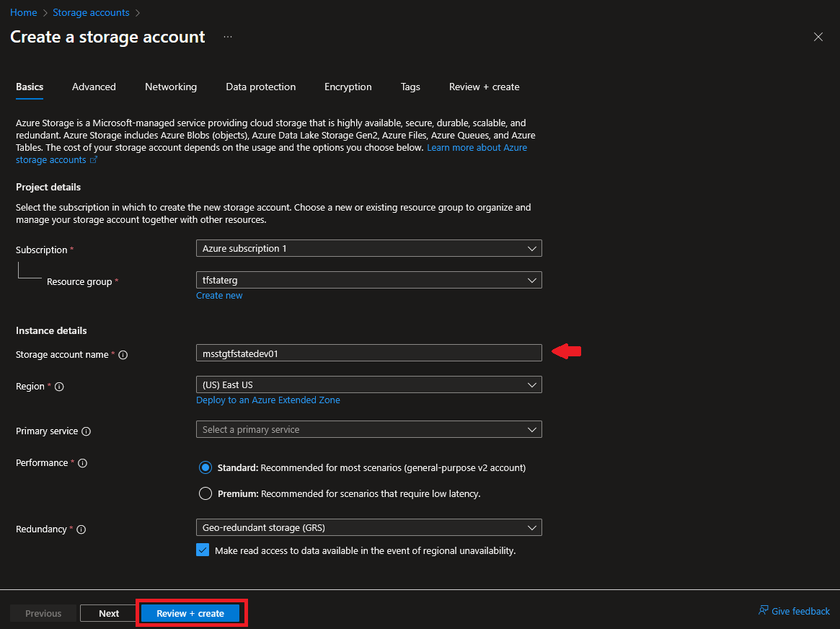This screenshot has height=629, width=840.
Task: Open the Review + create tab
Action: tap(485, 87)
